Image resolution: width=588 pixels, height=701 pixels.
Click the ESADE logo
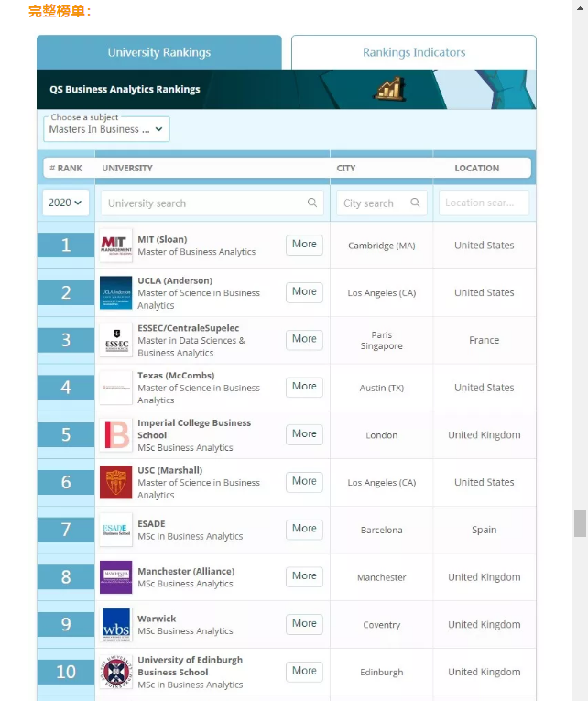coord(116,530)
